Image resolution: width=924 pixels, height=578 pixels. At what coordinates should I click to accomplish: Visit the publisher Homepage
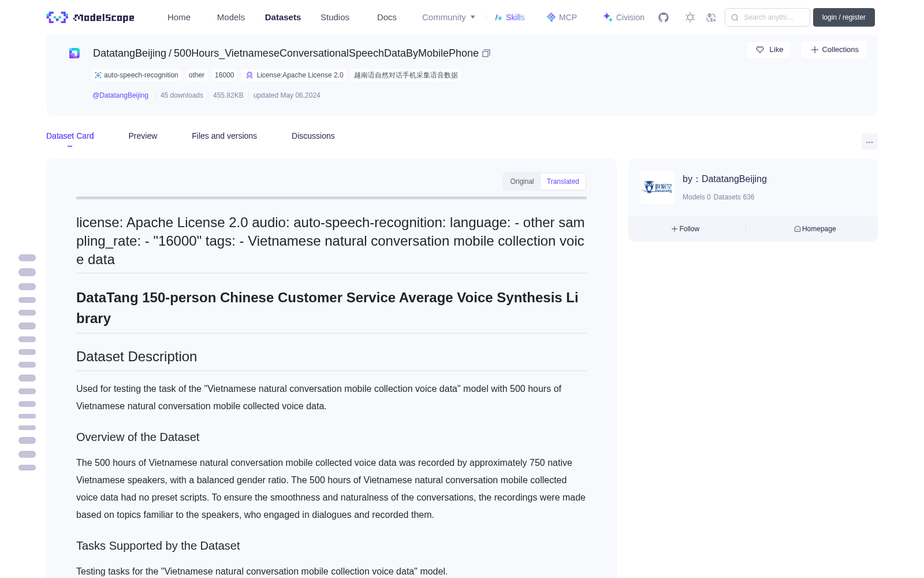pyautogui.click(x=815, y=229)
